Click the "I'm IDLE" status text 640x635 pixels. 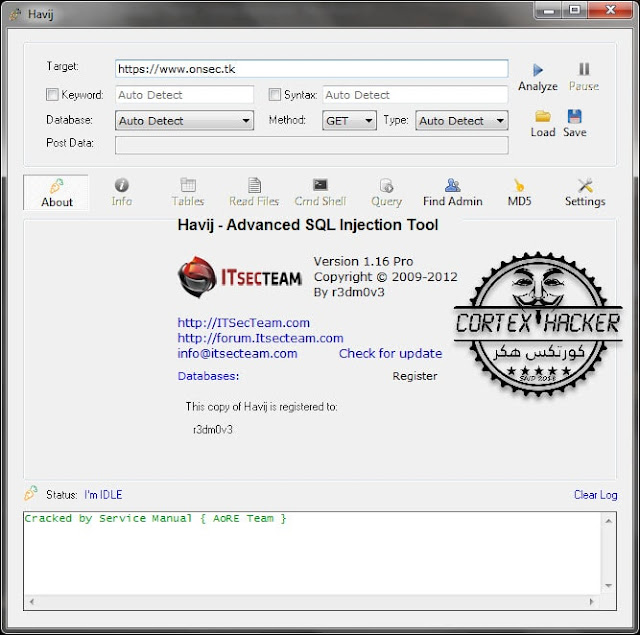103,495
